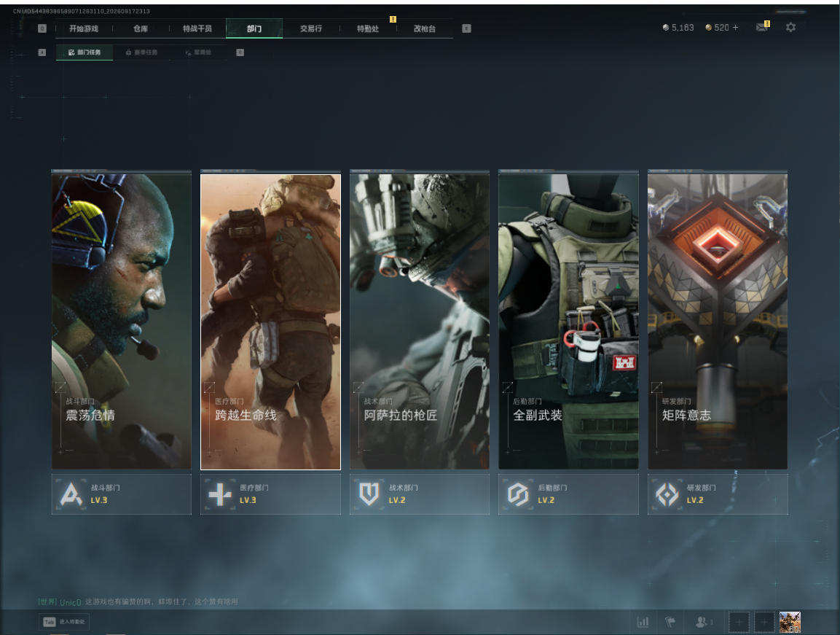Image resolution: width=840 pixels, height=635 pixels.
Task: Click the 后勤部门 hexagon emblem icon
Action: click(x=518, y=494)
